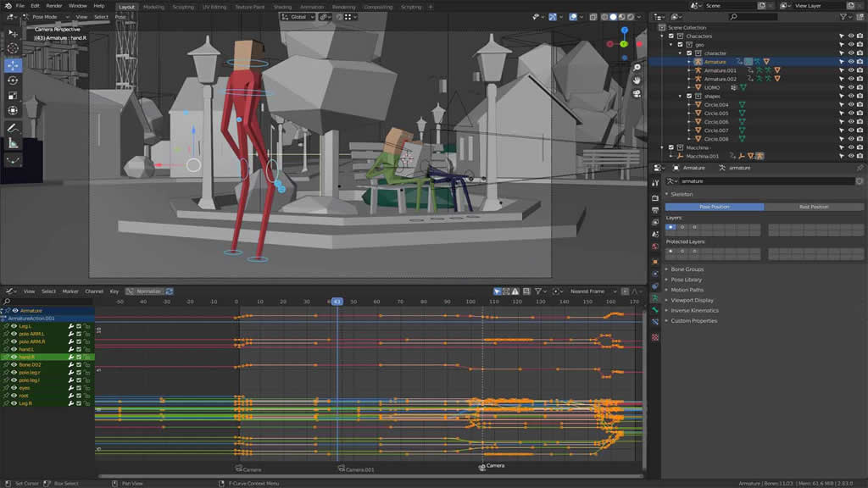
Task: Hide the Leg.L channel curves
Action: [x=14, y=326]
